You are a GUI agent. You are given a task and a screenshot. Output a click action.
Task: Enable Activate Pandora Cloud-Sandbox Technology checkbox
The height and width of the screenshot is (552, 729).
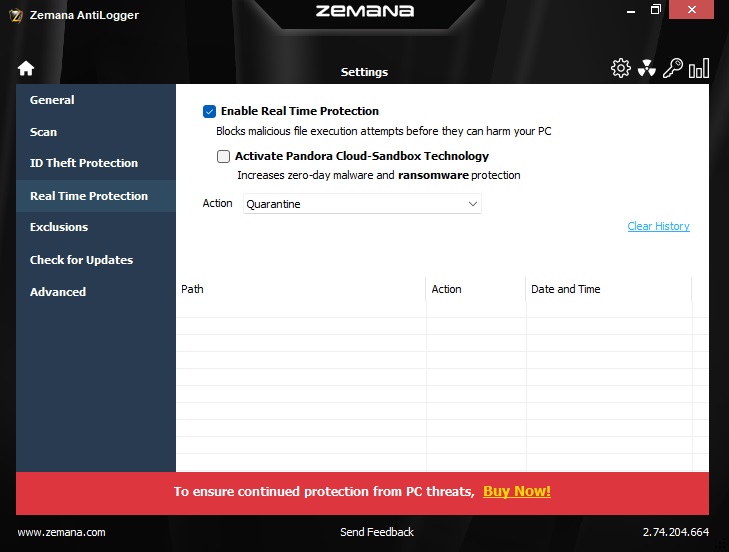[223, 156]
